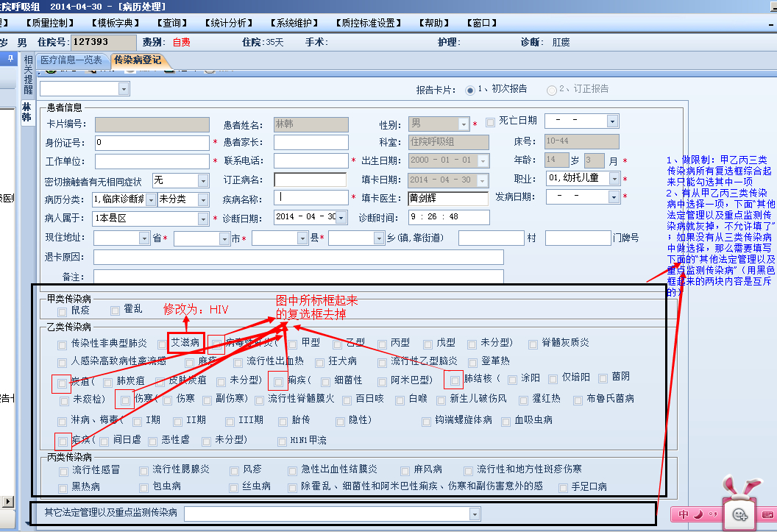The height and width of the screenshot is (532, 777).
Task: Focus the 联系电话 input field
Action: coord(311,160)
